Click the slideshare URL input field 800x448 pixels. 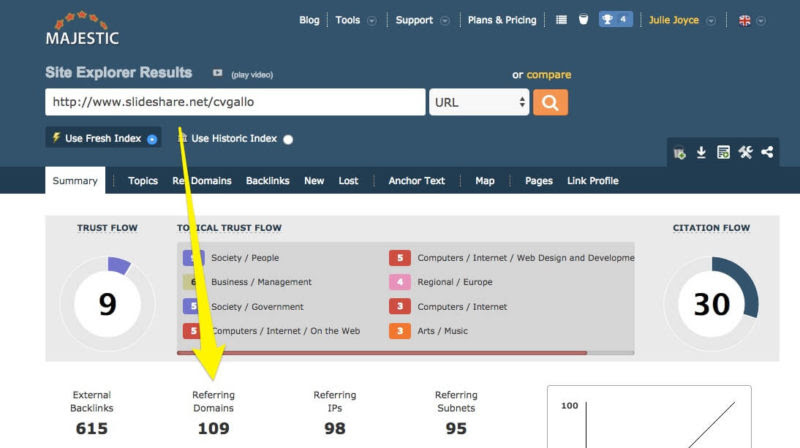tap(235, 102)
